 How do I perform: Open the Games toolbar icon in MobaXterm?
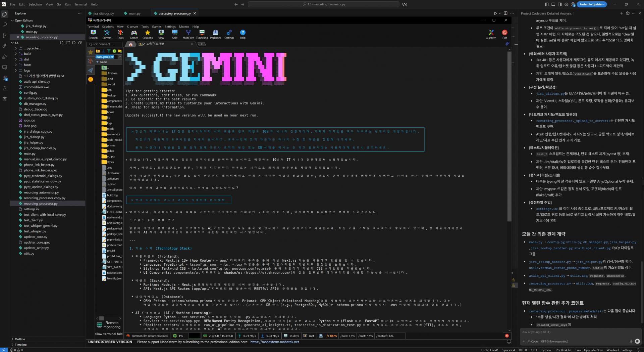pos(134,34)
